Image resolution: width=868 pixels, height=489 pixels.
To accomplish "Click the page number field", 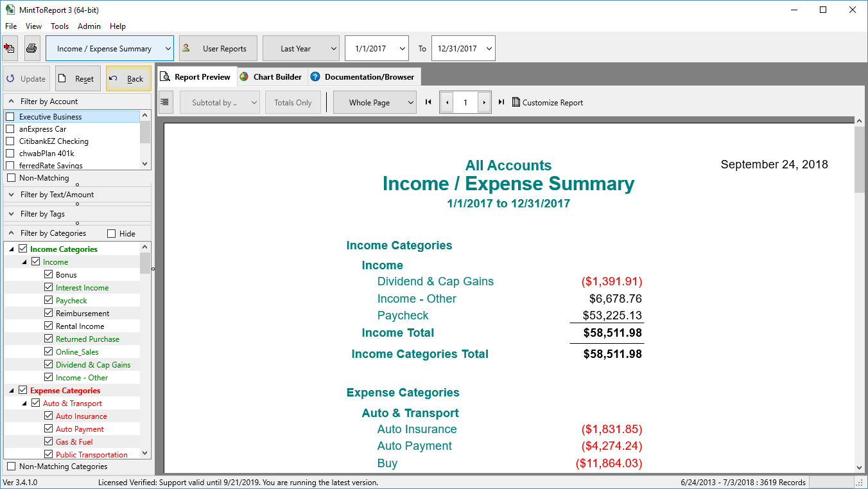I will click(x=465, y=102).
